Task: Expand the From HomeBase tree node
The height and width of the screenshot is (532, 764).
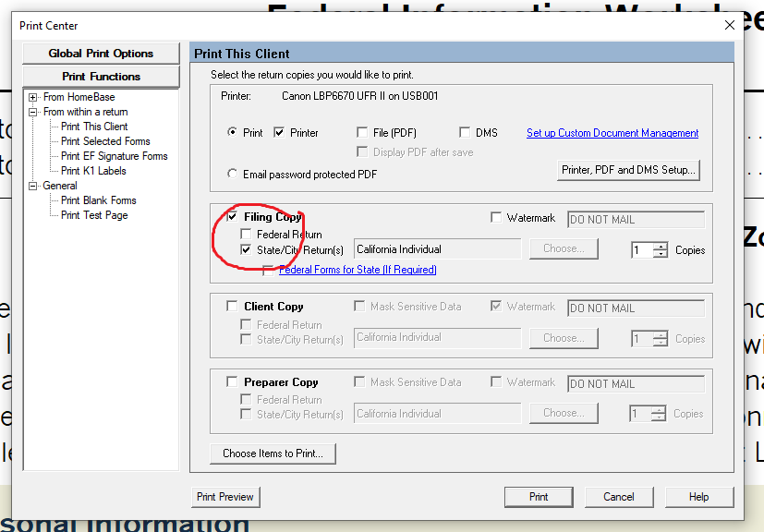Action: 33,97
